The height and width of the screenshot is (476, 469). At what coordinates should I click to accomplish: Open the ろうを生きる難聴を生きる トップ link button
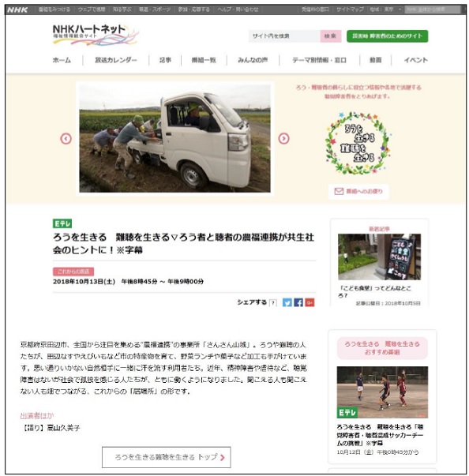pos(167,457)
